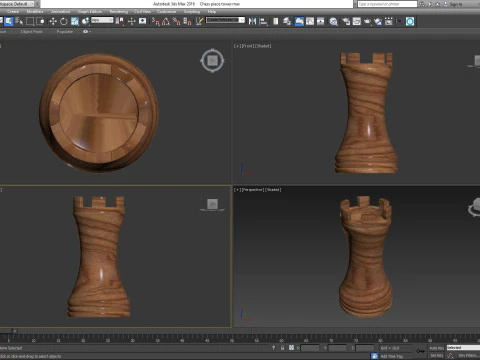Activate the Select and Scale tool
Viewport: 480px width, 360px height.
(x=75, y=21)
